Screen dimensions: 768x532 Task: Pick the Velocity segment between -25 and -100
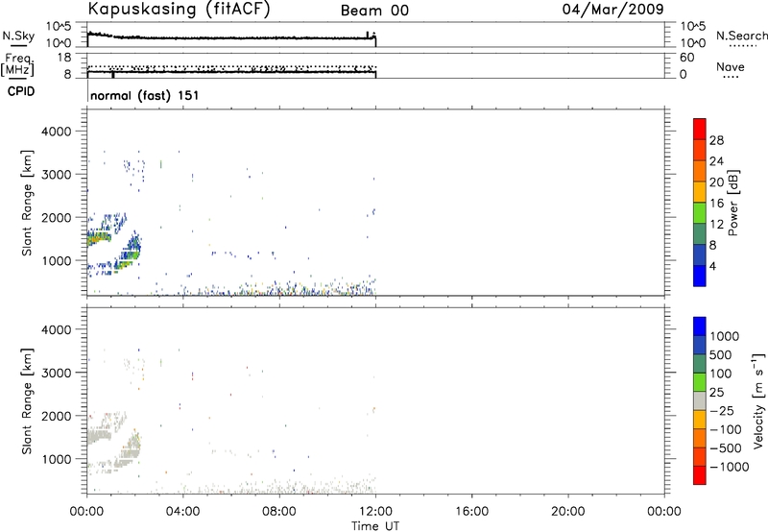coord(700,420)
